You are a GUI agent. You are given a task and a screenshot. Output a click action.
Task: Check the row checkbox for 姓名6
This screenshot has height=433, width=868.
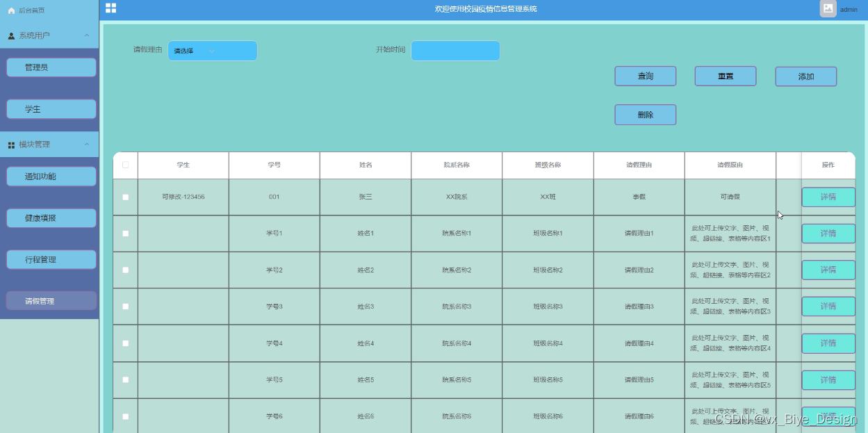[126, 416]
